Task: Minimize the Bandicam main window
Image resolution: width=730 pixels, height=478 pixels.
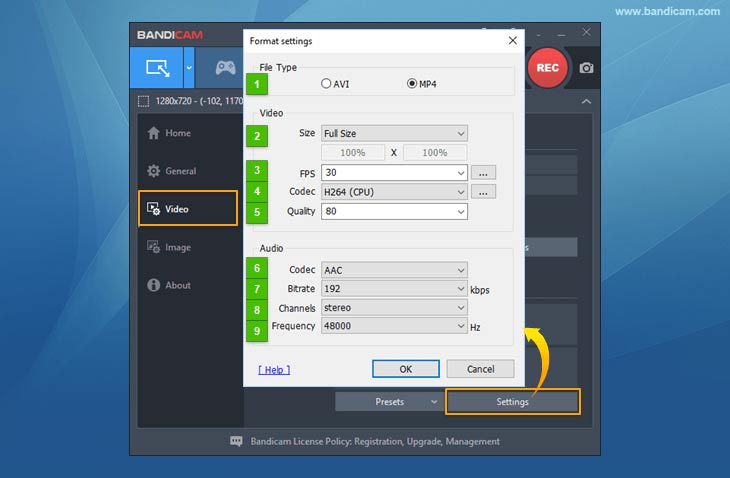Action: coord(561,34)
